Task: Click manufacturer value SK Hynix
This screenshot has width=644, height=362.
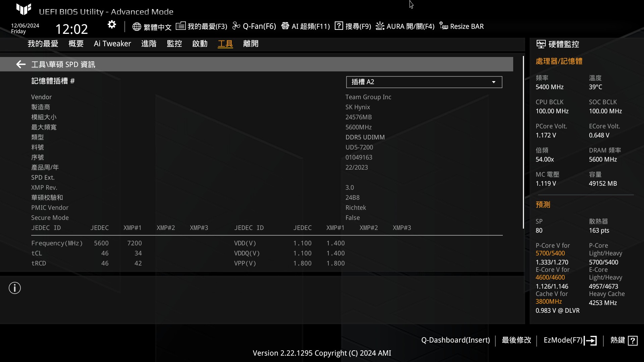Action: point(358,107)
